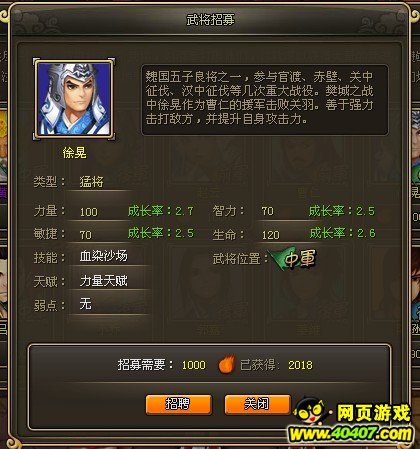Image resolution: width=420 pixels, height=449 pixels.
Task: Click the 中軍 position flag icon
Action: [x=294, y=258]
